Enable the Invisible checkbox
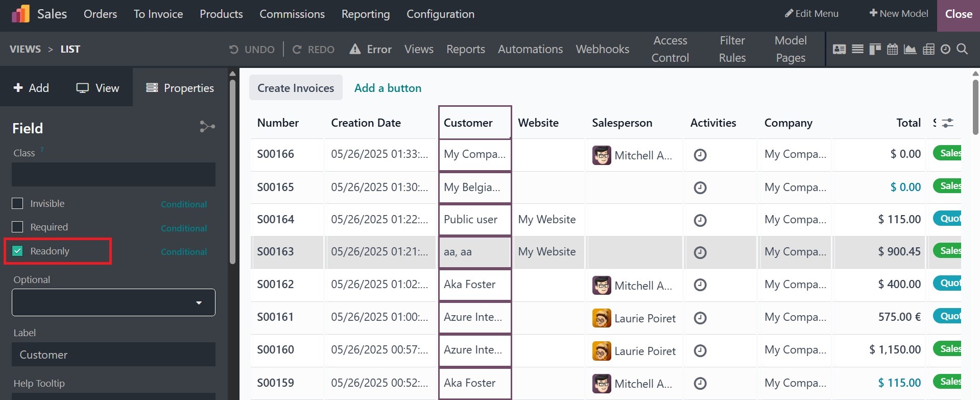 pos(17,203)
